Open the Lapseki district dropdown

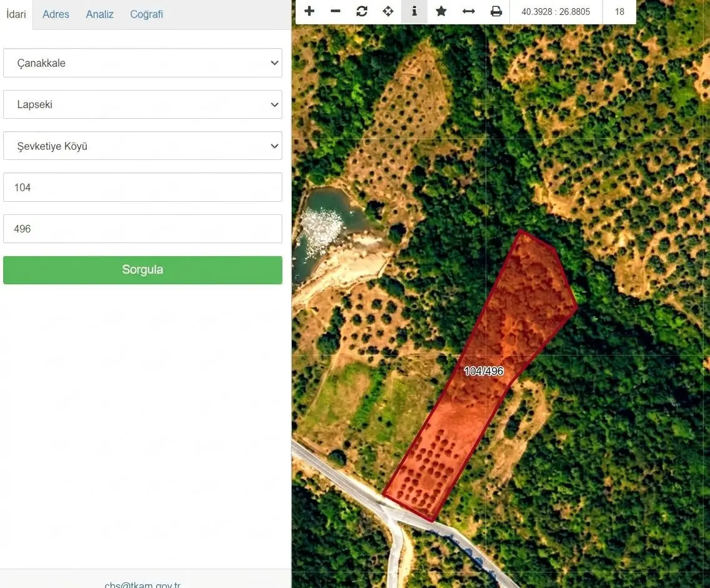click(142, 104)
